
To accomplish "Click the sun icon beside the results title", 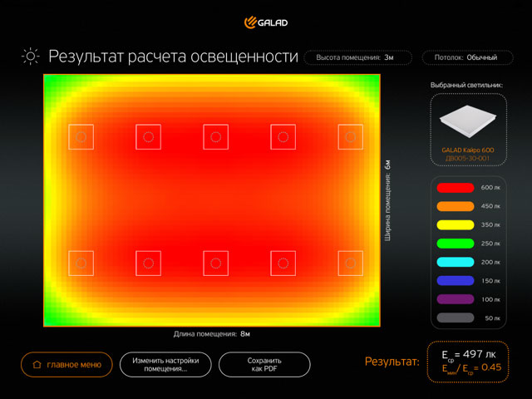I will click(31, 57).
